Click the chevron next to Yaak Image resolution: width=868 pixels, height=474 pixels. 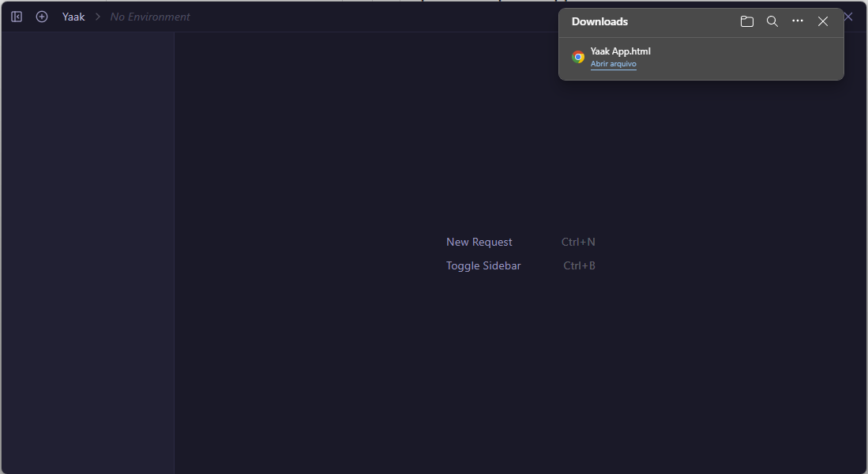coord(98,17)
